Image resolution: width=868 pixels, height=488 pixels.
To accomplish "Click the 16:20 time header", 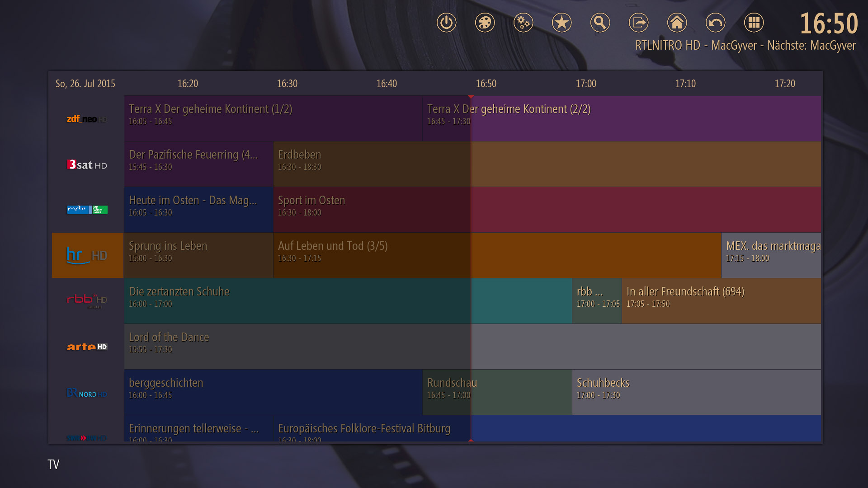I will pyautogui.click(x=188, y=84).
